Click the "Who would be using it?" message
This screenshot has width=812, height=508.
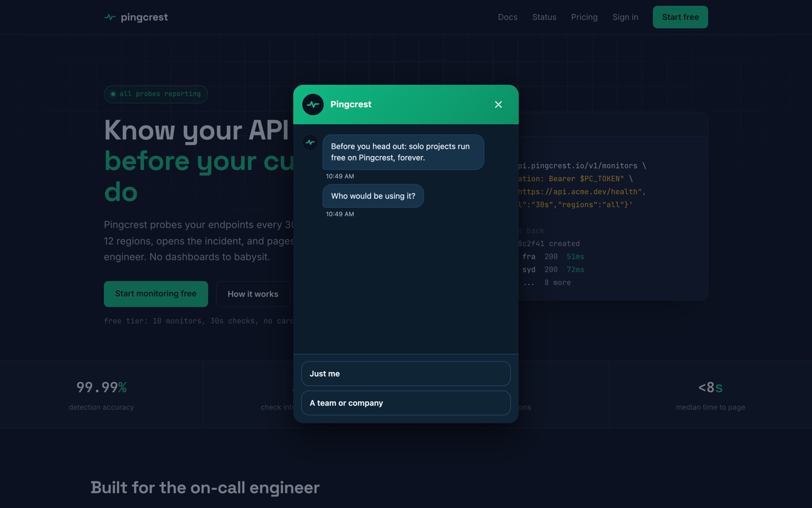(x=373, y=196)
